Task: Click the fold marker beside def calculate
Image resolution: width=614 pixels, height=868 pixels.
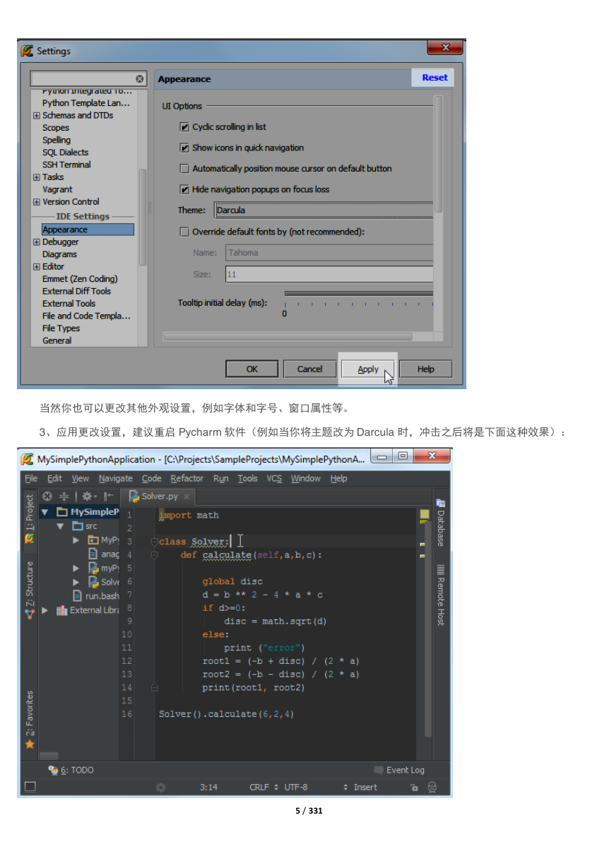Action: 154,555
